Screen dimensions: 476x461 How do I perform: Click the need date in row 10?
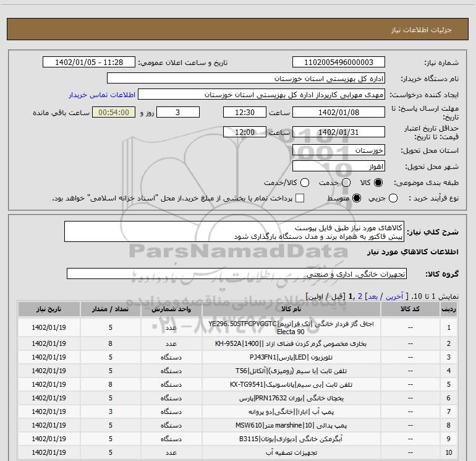point(49,452)
